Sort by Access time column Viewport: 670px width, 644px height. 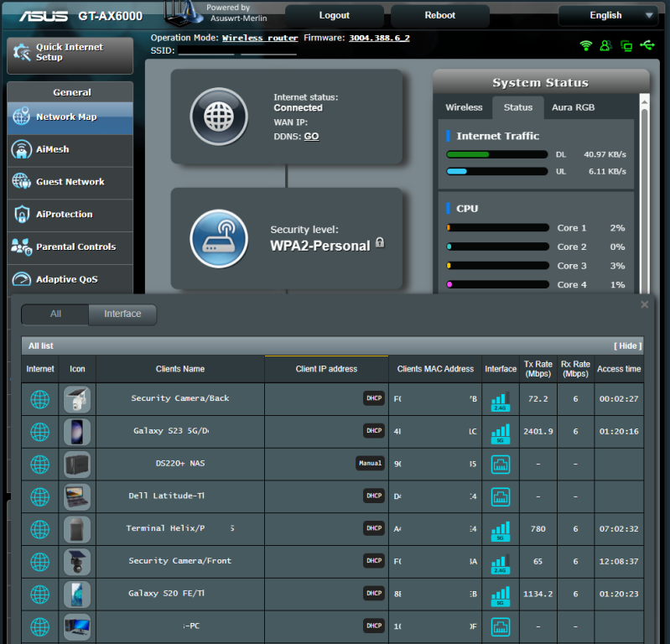[x=619, y=369]
